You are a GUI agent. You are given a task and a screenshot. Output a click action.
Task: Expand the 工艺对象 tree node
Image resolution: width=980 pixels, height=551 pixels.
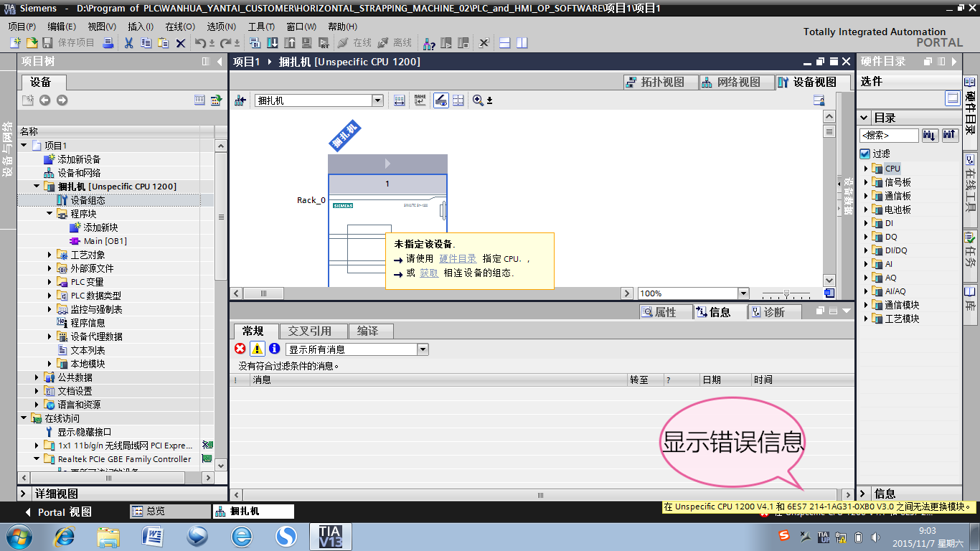(x=50, y=255)
